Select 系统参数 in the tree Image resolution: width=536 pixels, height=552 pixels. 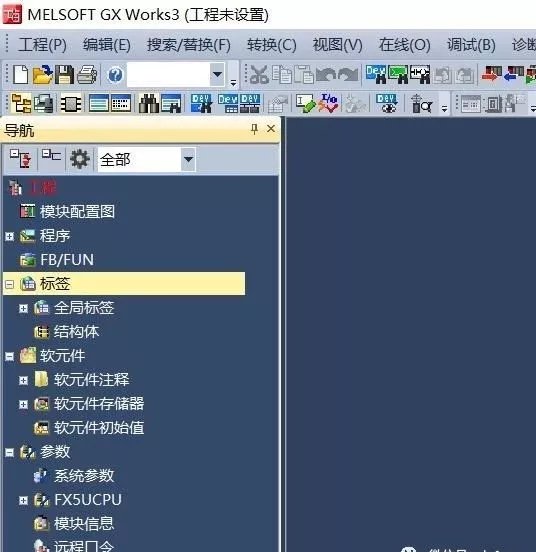(84, 476)
